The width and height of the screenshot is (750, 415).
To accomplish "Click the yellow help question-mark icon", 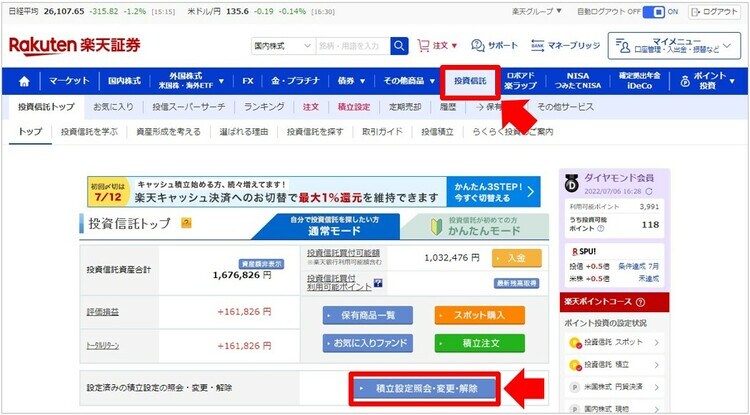I will tap(186, 223).
